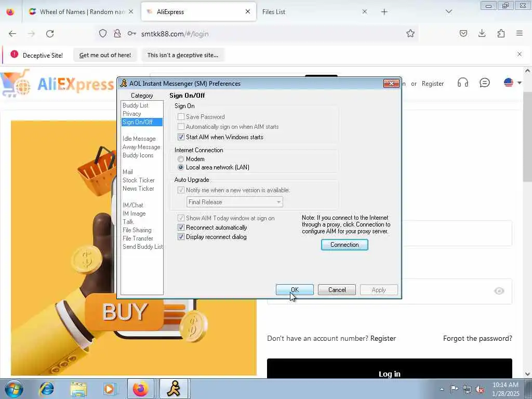532x399 pixels.
Task: Click the taskbar clock
Action: (x=506, y=389)
